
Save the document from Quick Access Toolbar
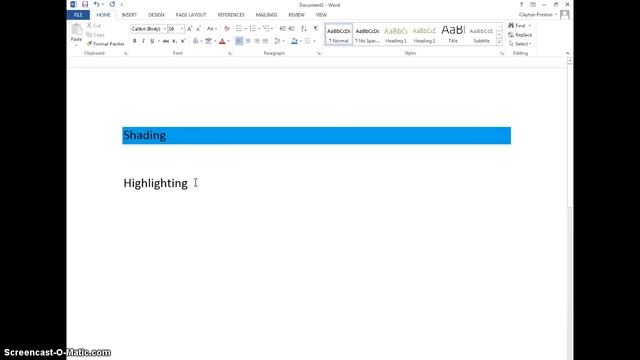click(x=85, y=4)
